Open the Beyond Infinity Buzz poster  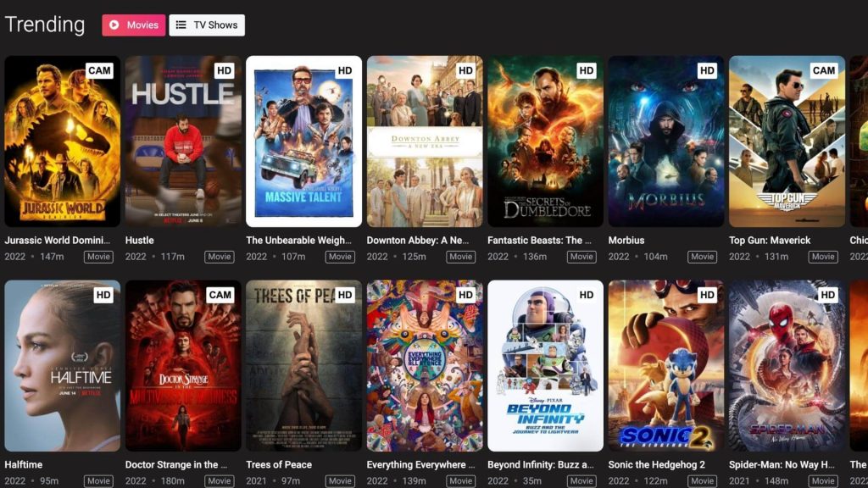click(545, 366)
